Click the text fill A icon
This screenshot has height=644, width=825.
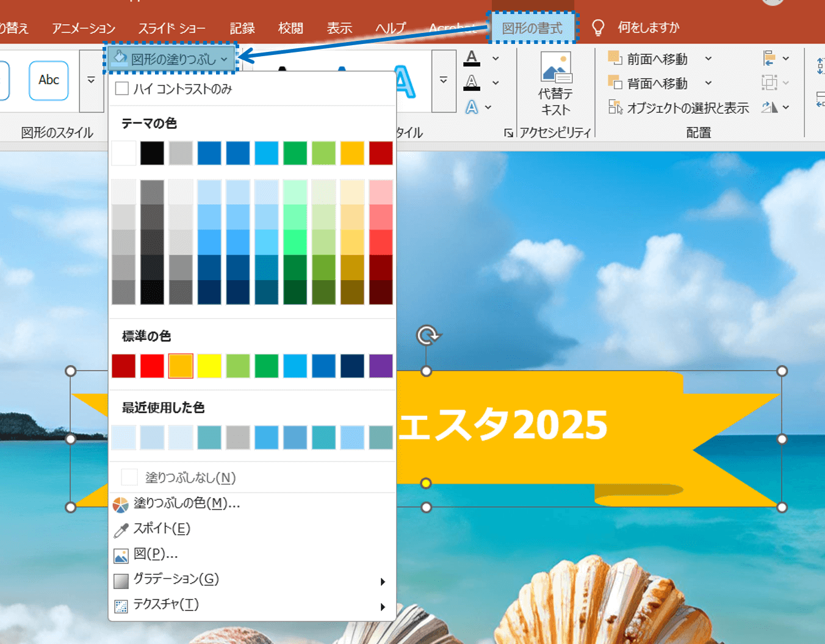(x=472, y=58)
